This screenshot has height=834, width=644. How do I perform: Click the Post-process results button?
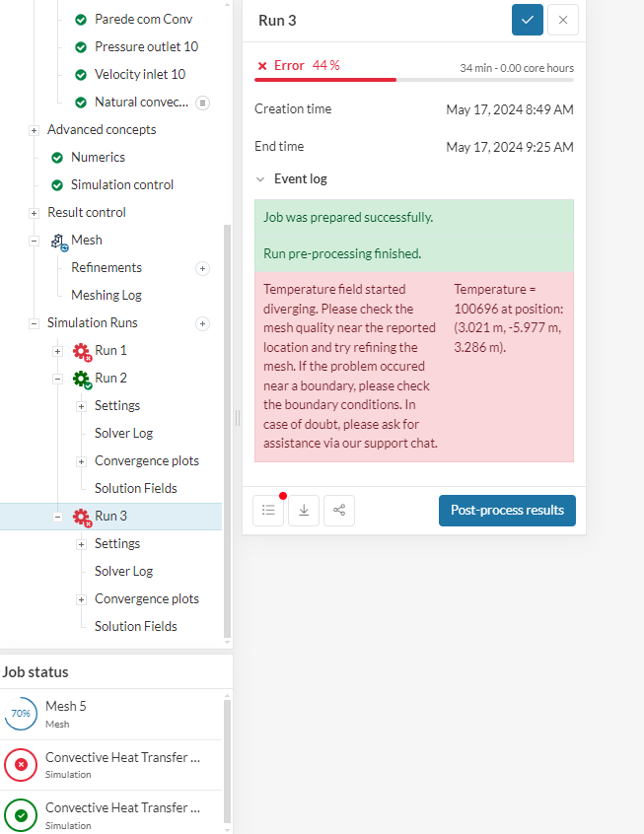[x=507, y=510]
